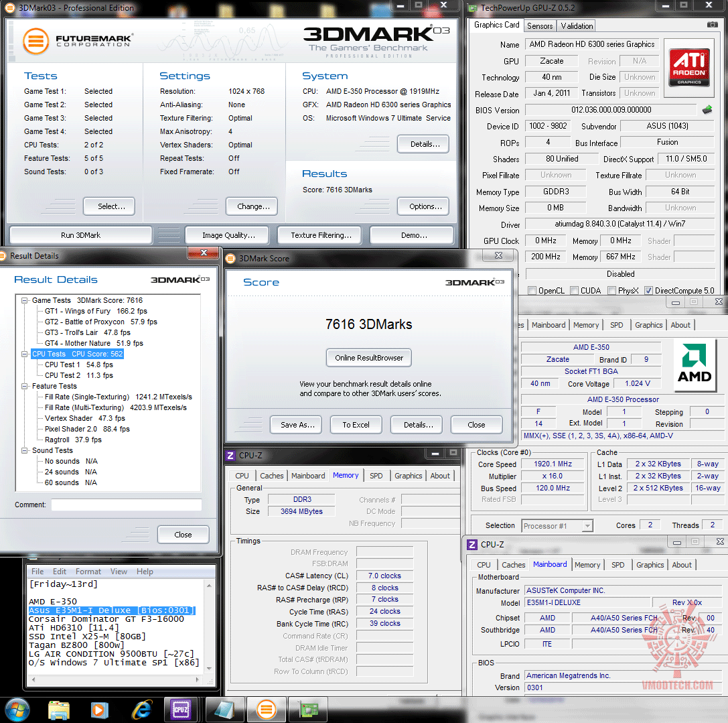Switch to the Sensors tab in GPU-Z
728x723 pixels.
coord(540,26)
